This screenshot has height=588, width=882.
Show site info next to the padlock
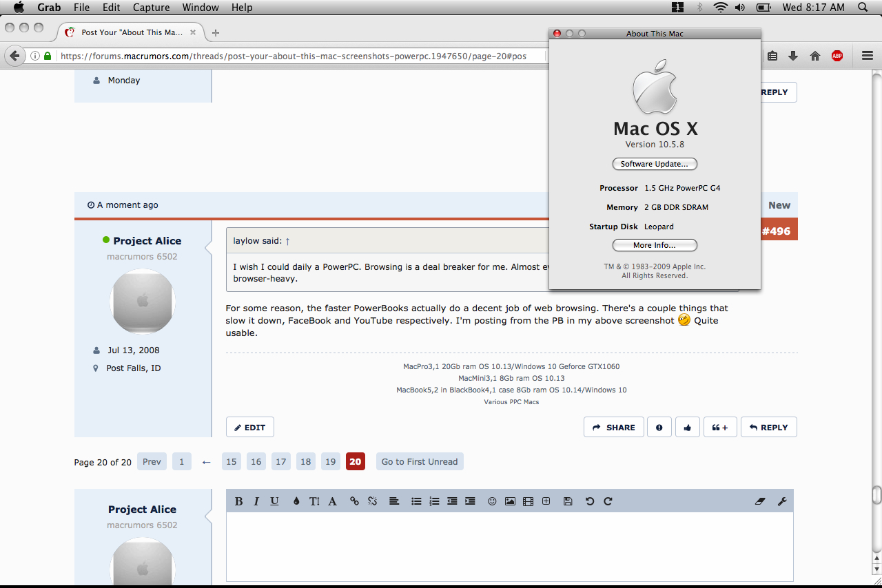(x=34, y=56)
